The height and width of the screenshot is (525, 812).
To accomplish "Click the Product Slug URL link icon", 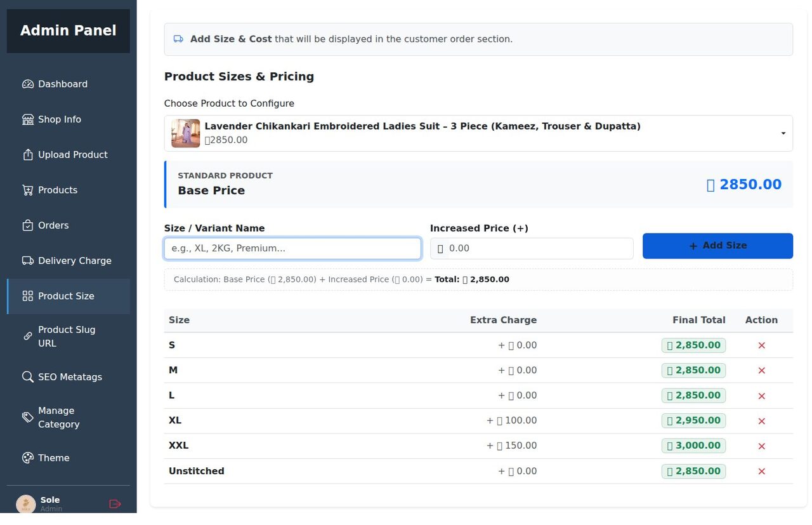I will coord(27,336).
